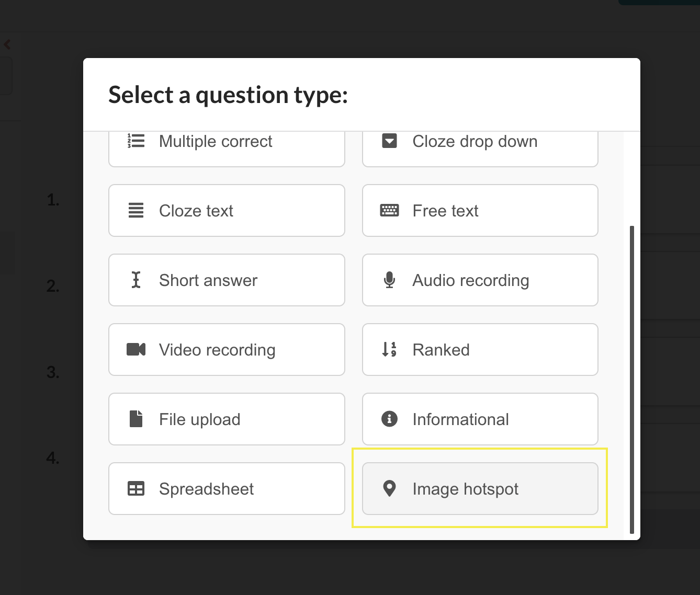Click the Cloze drop down arrow icon

pyautogui.click(x=389, y=141)
